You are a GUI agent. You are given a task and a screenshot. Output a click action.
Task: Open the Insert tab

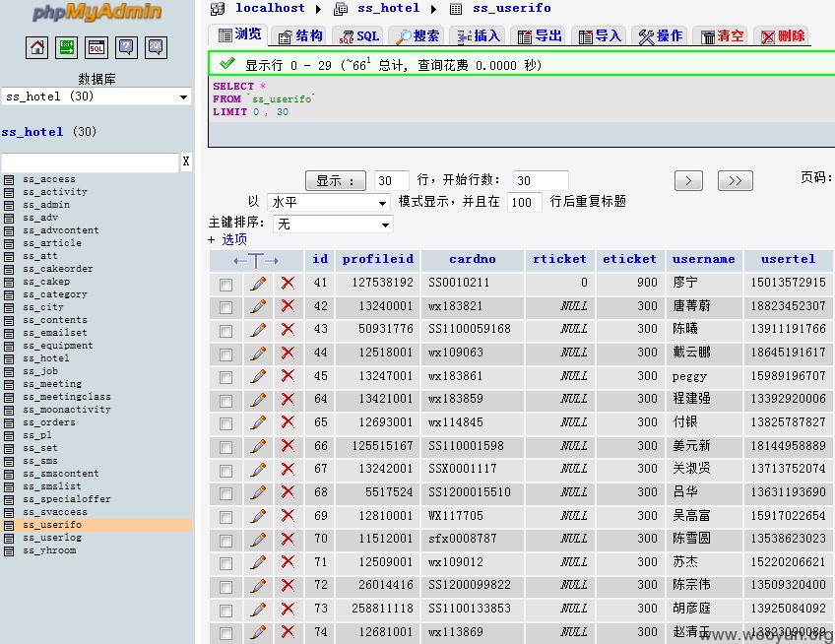[479, 36]
